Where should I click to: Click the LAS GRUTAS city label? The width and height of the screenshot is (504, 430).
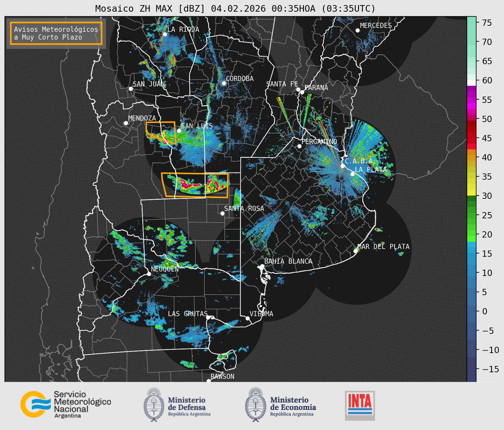click(x=188, y=314)
